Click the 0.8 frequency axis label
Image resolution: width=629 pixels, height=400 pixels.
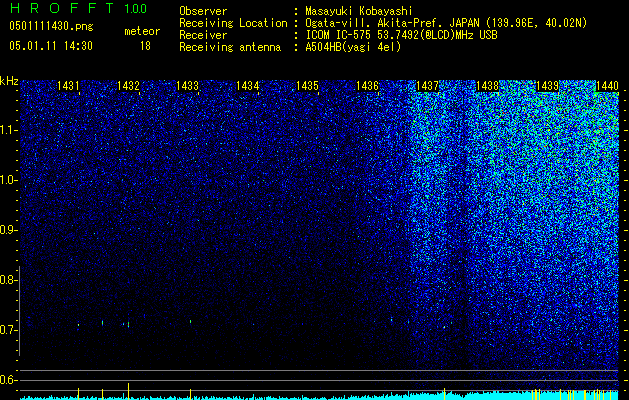tap(8, 280)
